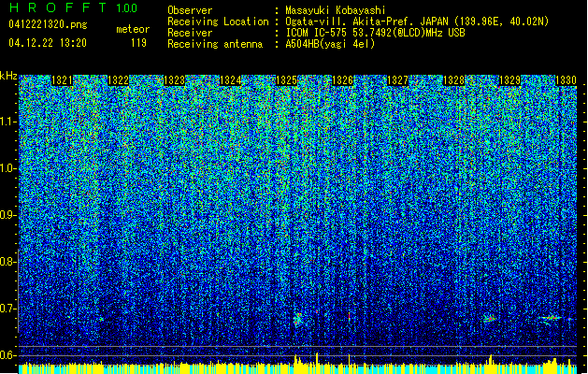
Task: Click the 0.7 kHz axis tick label
Action: 8,309
